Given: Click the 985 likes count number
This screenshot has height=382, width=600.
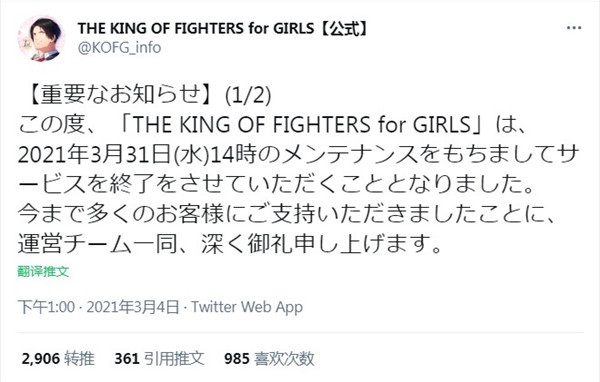Looking at the screenshot, I should point(237,359).
